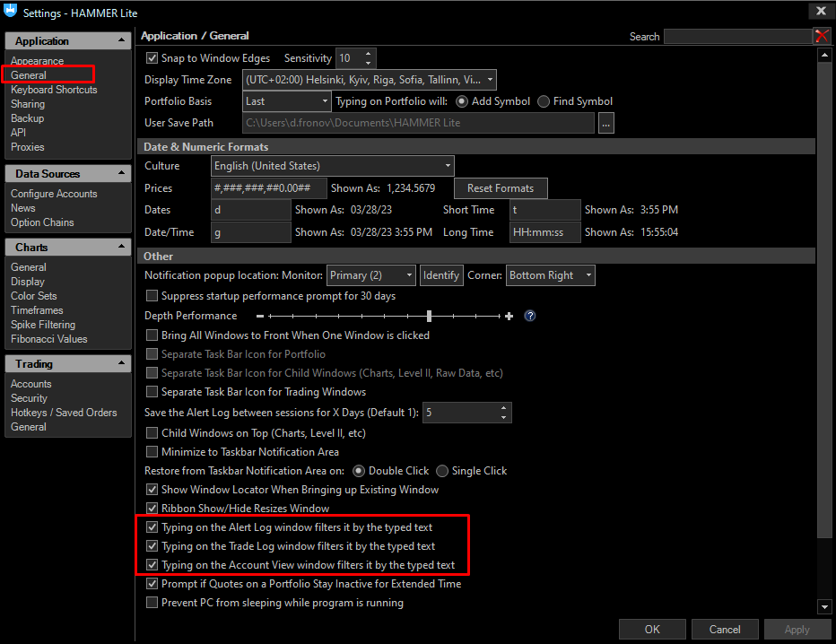Image resolution: width=836 pixels, height=644 pixels.
Task: Uncheck Ribbon Show/Hide Resizes Window
Action: coord(152,508)
